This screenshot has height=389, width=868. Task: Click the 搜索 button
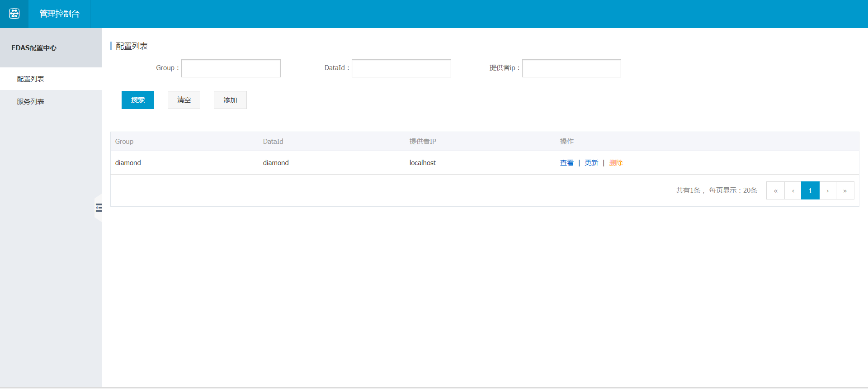tap(138, 100)
